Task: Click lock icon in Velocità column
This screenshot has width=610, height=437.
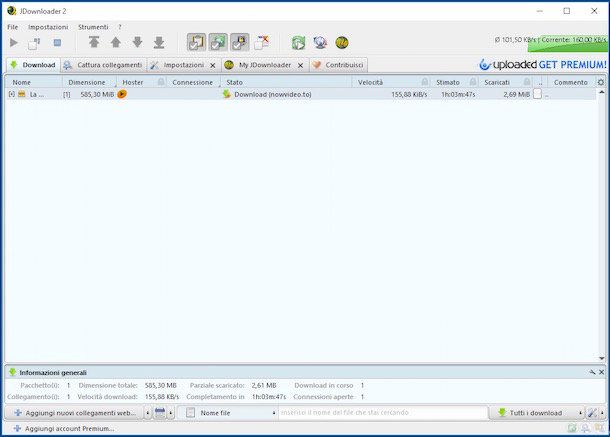Action: [x=425, y=82]
